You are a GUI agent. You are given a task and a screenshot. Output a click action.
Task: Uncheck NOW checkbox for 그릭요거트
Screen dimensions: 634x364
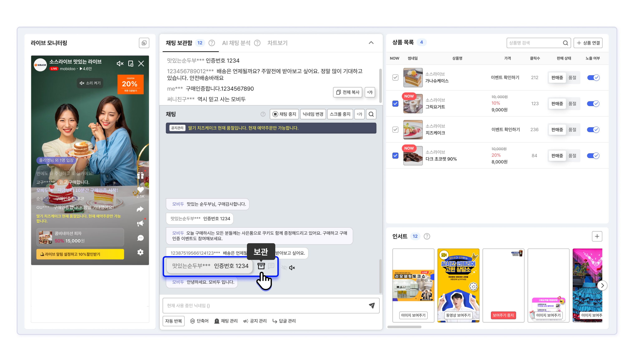[x=395, y=103]
